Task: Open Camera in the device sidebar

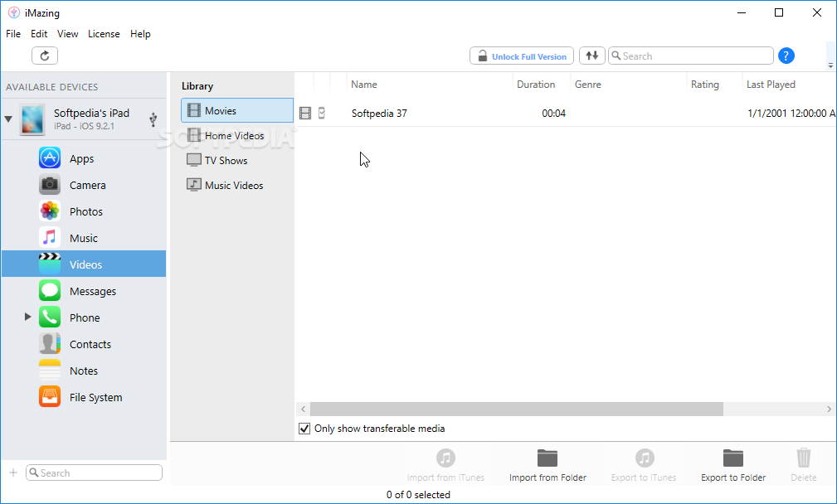Action: point(84,185)
